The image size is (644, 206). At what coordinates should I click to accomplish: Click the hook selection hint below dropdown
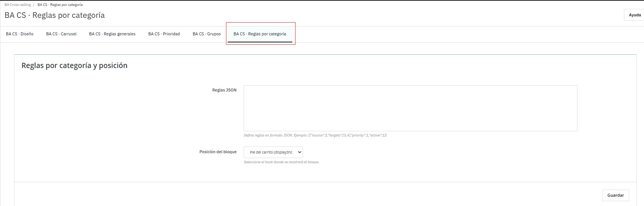pyautogui.click(x=281, y=162)
